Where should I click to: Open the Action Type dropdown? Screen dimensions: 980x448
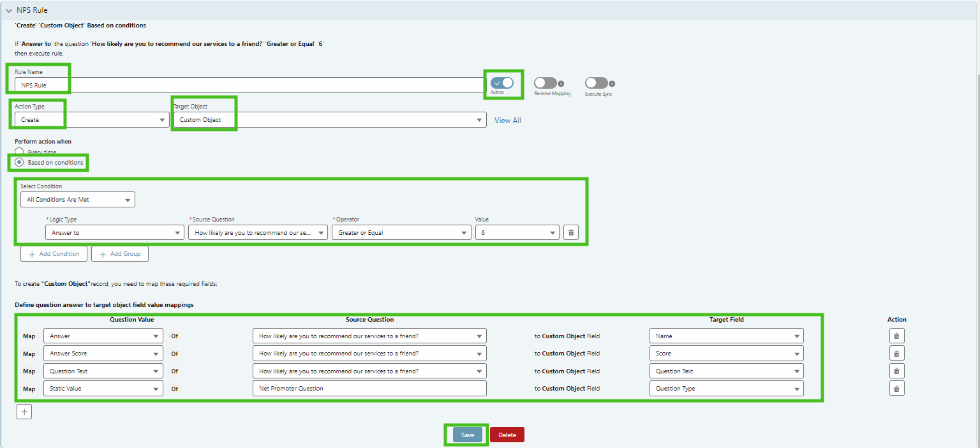(x=91, y=120)
